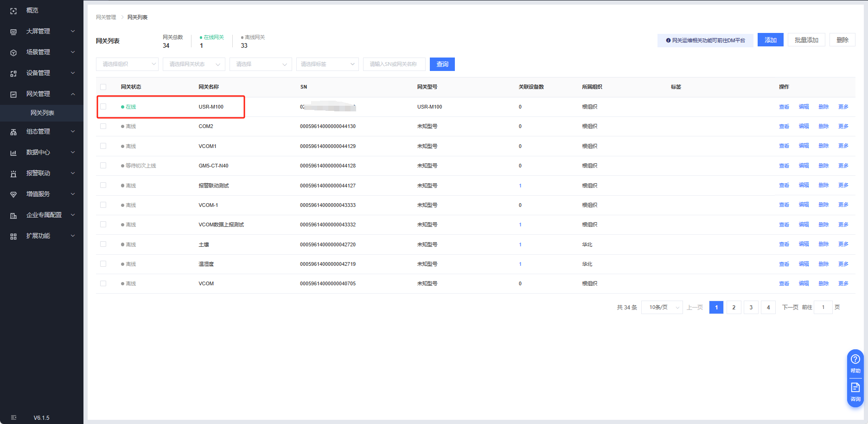Toggle the select-all checkbox in table header
This screenshot has width=868, height=424.
[103, 87]
